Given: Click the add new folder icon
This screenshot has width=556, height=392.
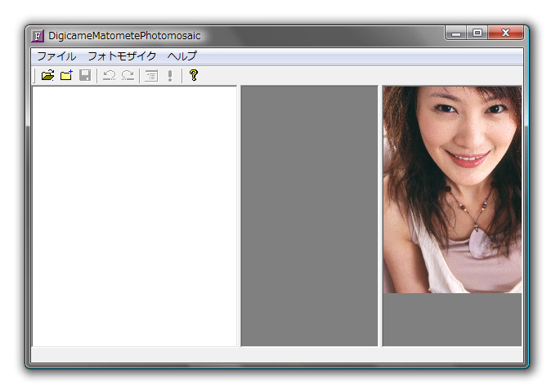Looking at the screenshot, I should 66,75.
